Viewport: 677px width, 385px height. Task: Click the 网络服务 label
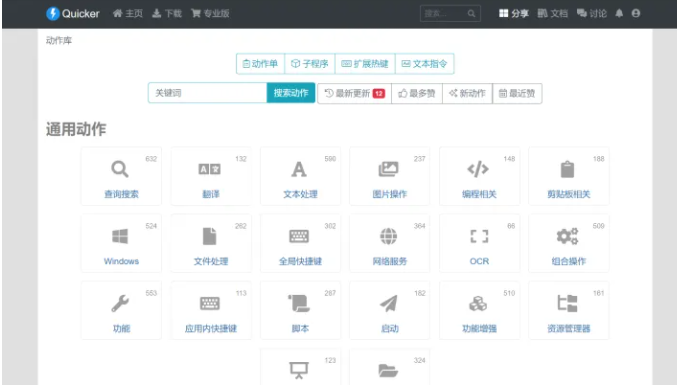tap(389, 261)
